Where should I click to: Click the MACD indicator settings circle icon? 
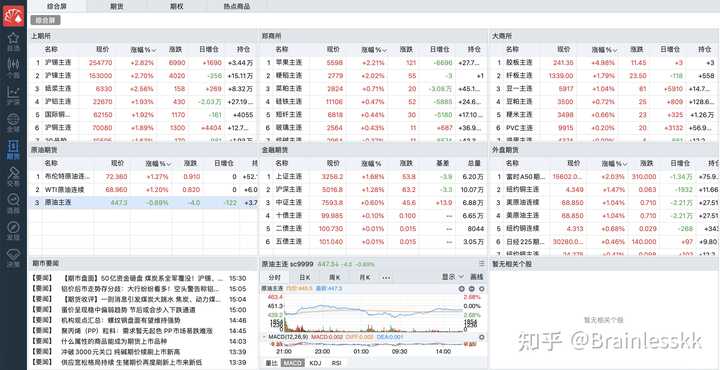pos(482,337)
